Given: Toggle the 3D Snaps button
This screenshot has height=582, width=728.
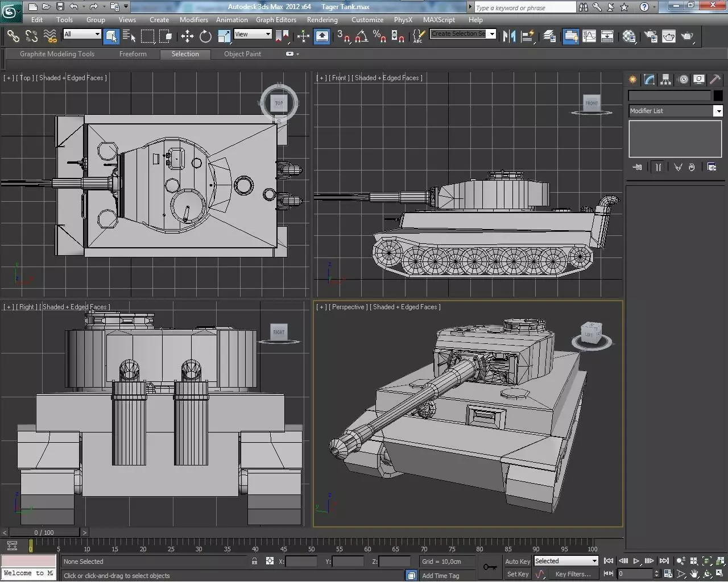Looking at the screenshot, I should tap(343, 36).
